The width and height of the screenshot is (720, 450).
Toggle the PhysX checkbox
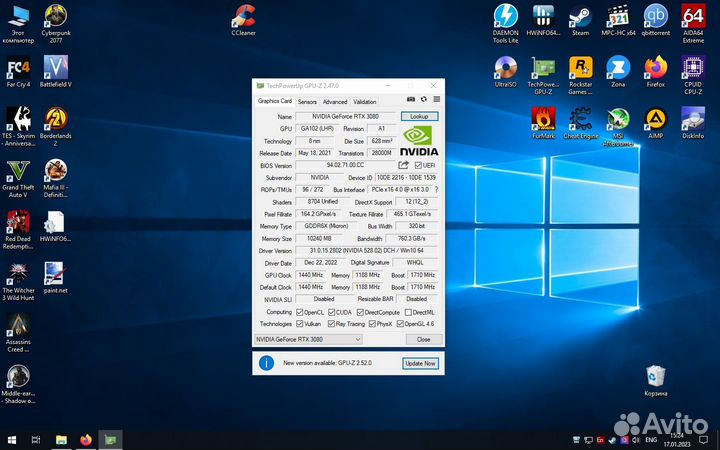372,324
